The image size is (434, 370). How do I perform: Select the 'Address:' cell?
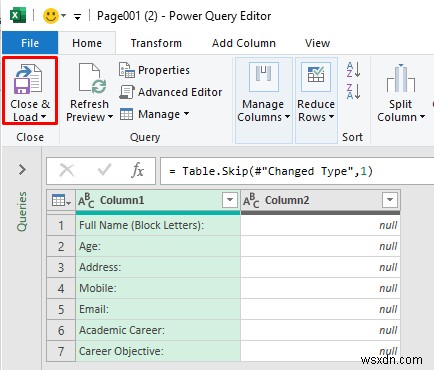pyautogui.click(x=158, y=267)
